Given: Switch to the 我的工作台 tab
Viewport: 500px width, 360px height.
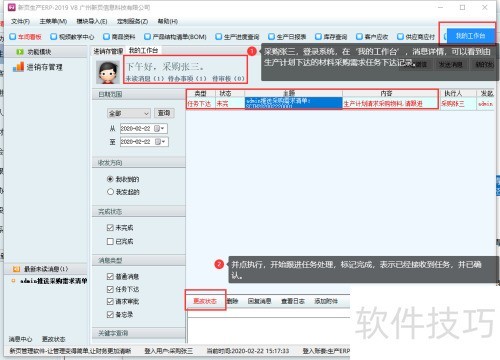Looking at the screenshot, I should coord(143,51).
